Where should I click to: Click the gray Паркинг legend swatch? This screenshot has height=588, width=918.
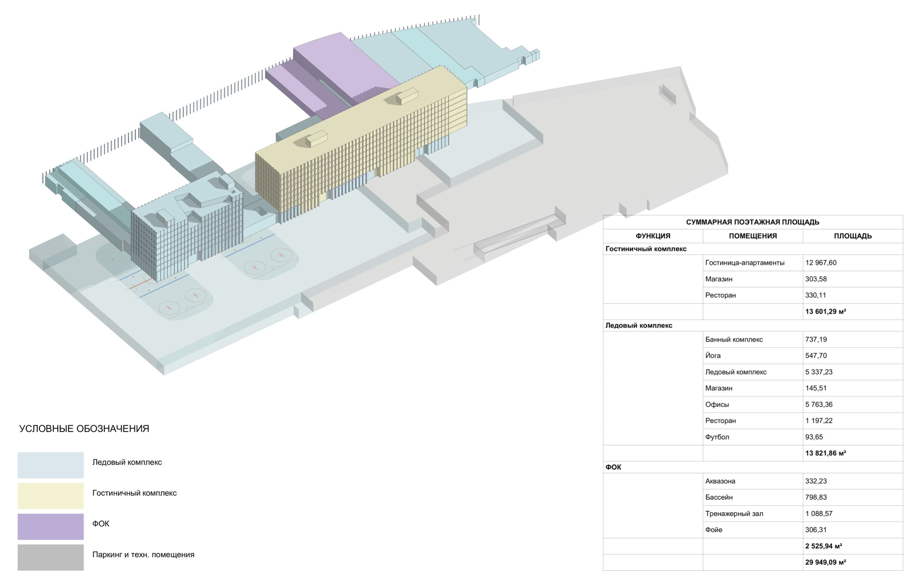[x=50, y=558]
